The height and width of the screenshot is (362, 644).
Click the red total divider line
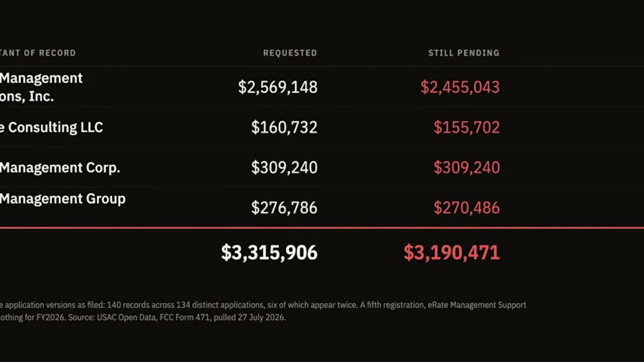[322, 228]
